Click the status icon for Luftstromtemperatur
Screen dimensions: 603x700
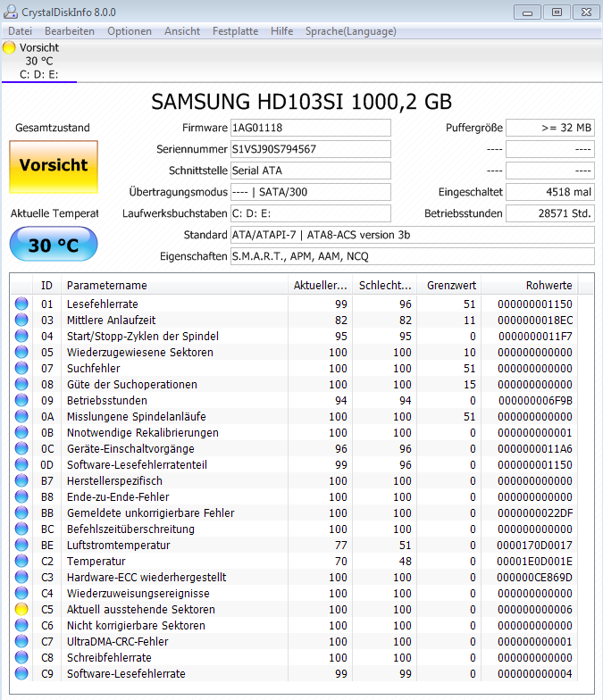21,545
